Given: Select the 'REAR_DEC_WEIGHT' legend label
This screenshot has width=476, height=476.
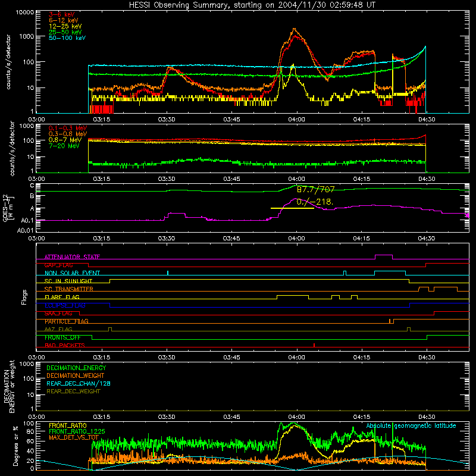Looking at the screenshot, I should pos(73,392).
